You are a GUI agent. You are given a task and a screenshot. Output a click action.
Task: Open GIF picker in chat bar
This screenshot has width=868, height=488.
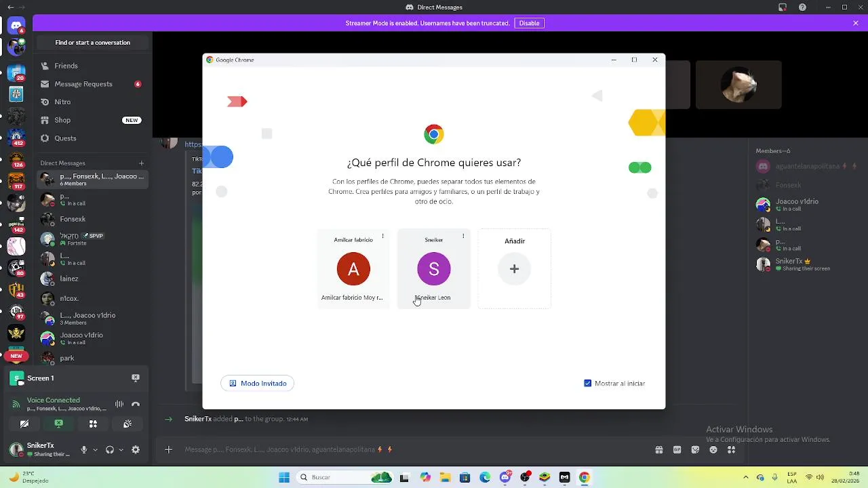click(x=677, y=449)
